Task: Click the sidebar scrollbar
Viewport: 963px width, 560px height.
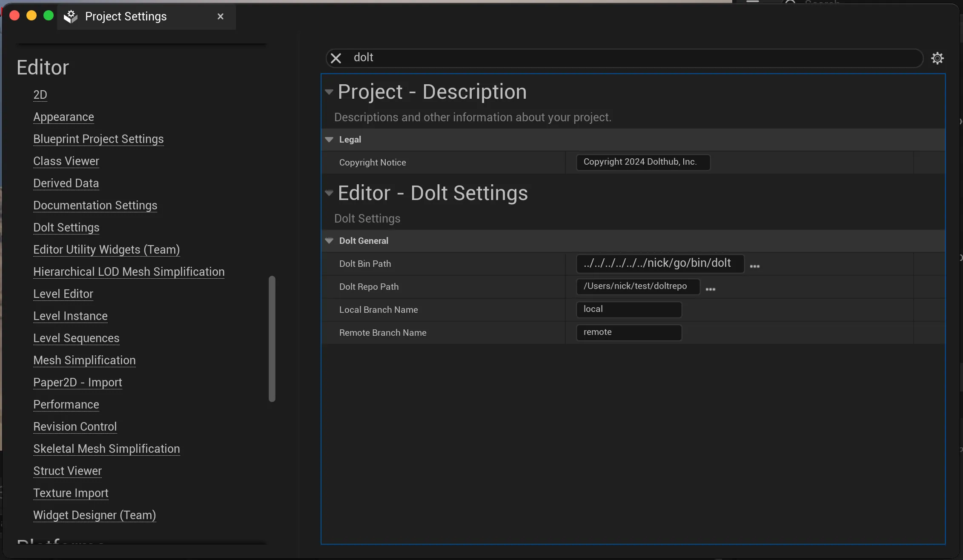Action: (x=272, y=338)
